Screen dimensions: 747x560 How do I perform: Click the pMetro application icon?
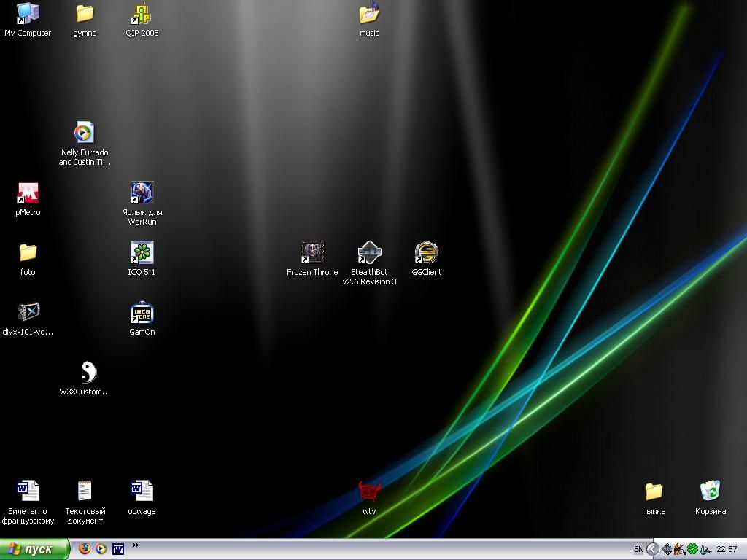click(x=28, y=193)
